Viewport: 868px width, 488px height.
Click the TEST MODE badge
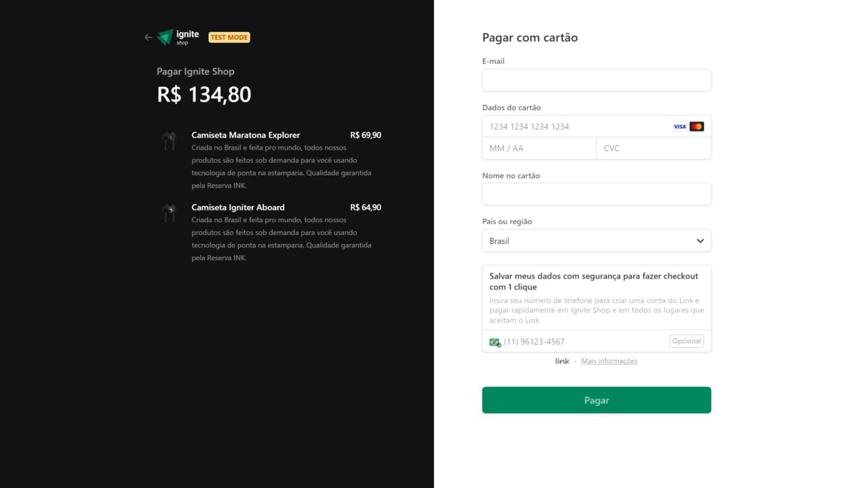pos(229,37)
